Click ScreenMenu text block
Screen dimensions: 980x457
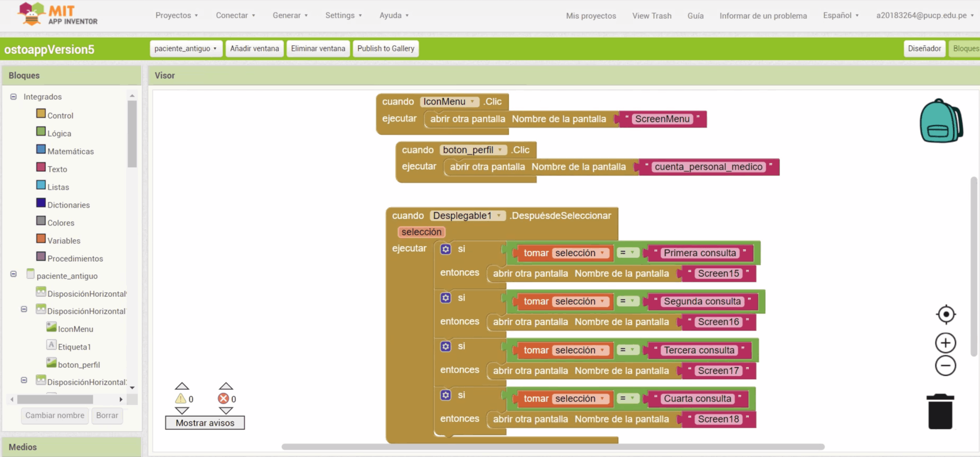(662, 119)
